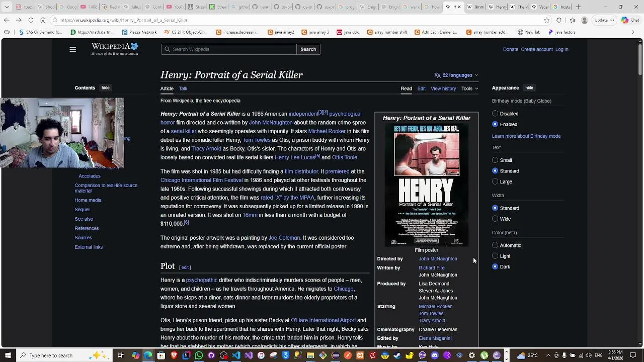644x362 pixels.
Task: Set text size to Large
Action: point(495,182)
